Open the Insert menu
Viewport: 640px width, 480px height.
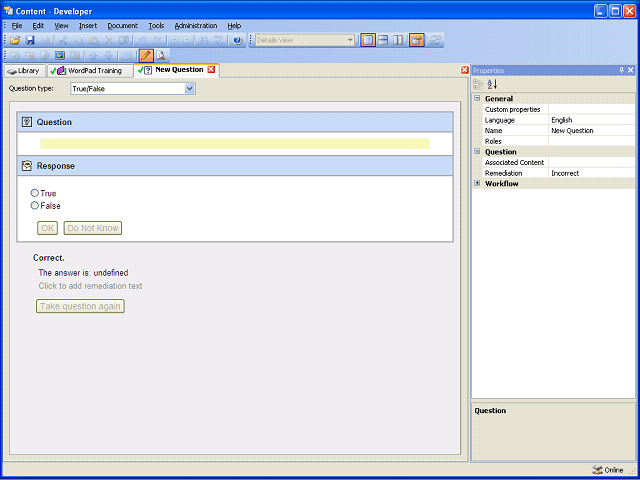coord(88,25)
